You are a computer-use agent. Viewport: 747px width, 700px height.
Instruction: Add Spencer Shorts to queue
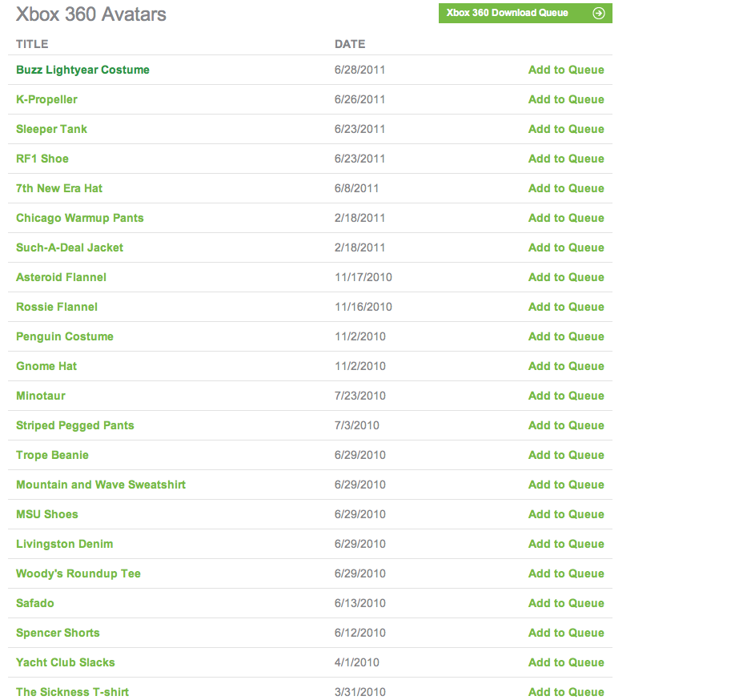coord(566,633)
